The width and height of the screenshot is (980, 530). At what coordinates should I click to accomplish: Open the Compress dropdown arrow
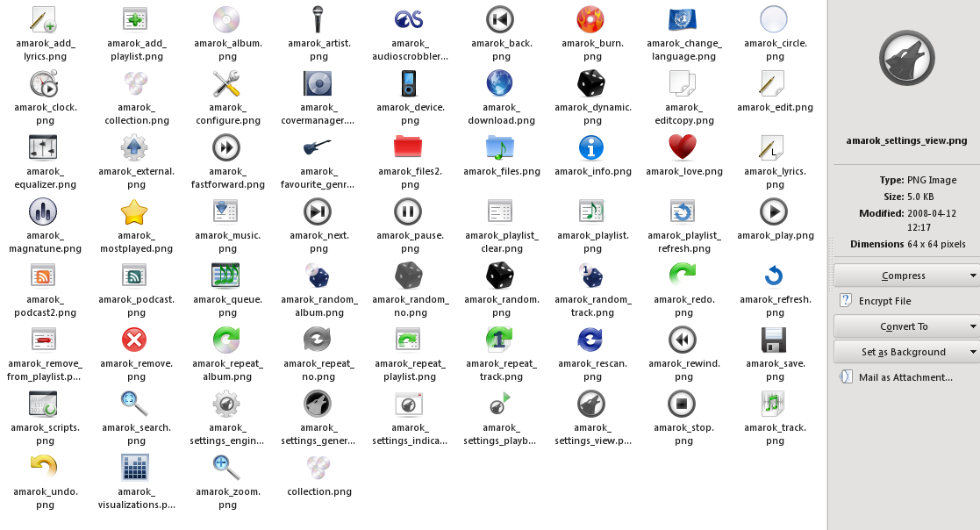[x=972, y=276]
